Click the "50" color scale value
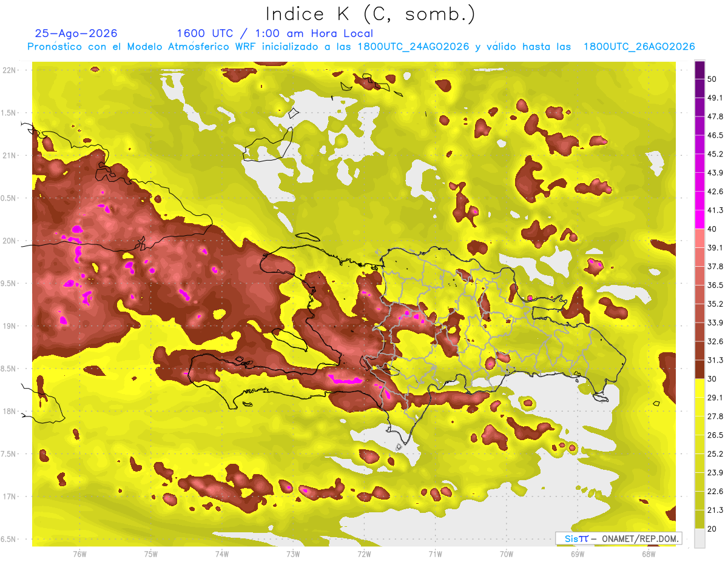Viewport: 728px width, 562px height. click(713, 79)
